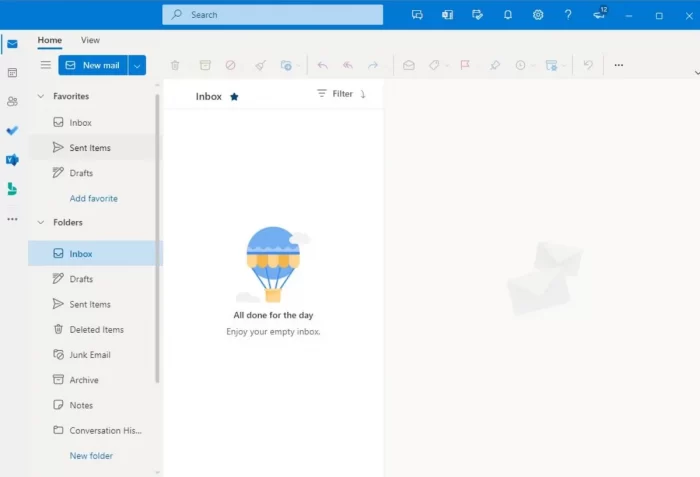700x477 pixels.
Task: Click the Forward arrow icon
Action: pos(373,65)
